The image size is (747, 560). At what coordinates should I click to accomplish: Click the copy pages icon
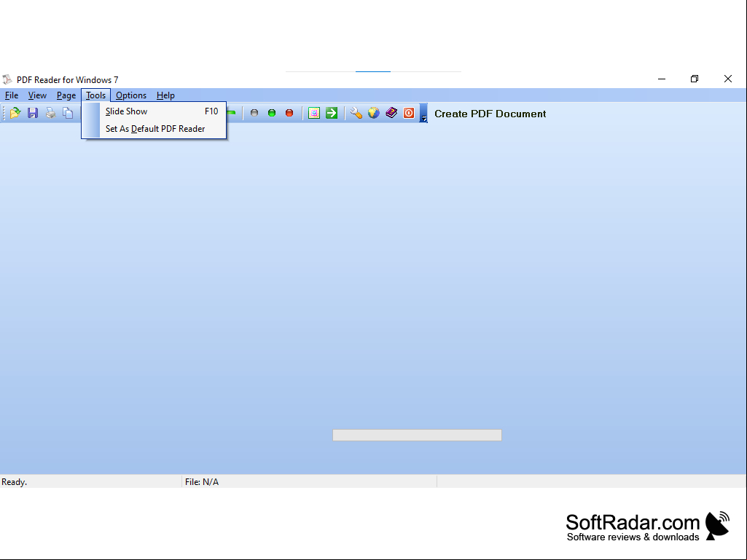pyautogui.click(x=68, y=113)
